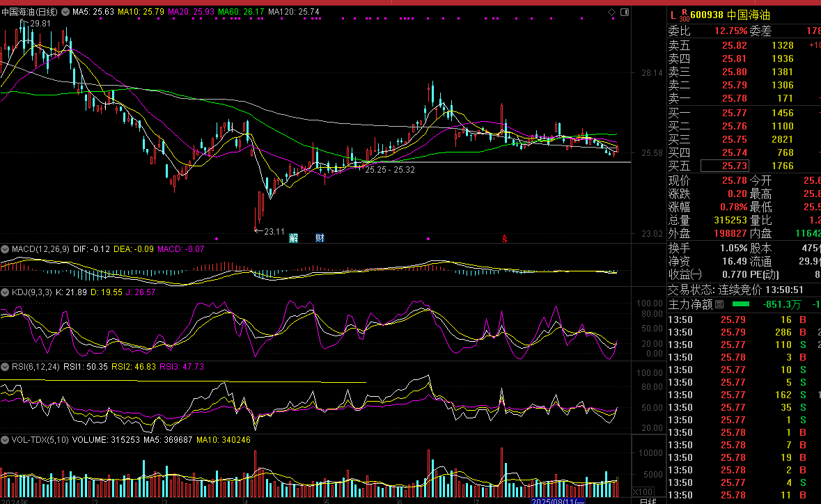Click the 解 marker icon on the chart
Viewport: 821px width, 504px height.
point(294,238)
